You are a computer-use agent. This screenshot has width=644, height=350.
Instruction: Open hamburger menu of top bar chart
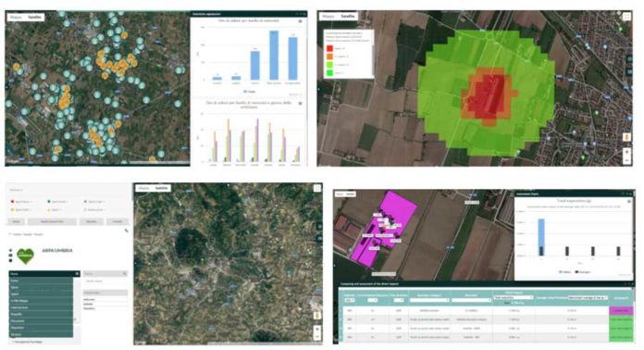300,21
